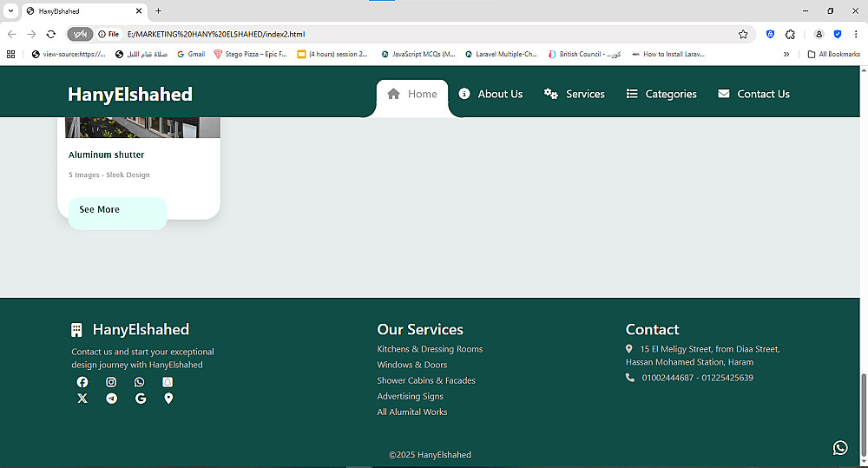The width and height of the screenshot is (868, 468).
Task: Click the phone numbers 01002444687 - 01225425639
Action: tap(698, 378)
